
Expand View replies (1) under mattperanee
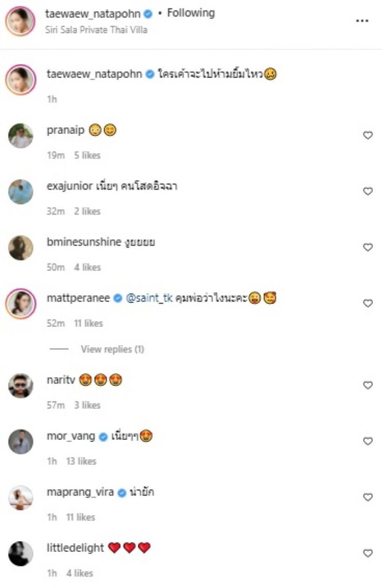point(112,349)
